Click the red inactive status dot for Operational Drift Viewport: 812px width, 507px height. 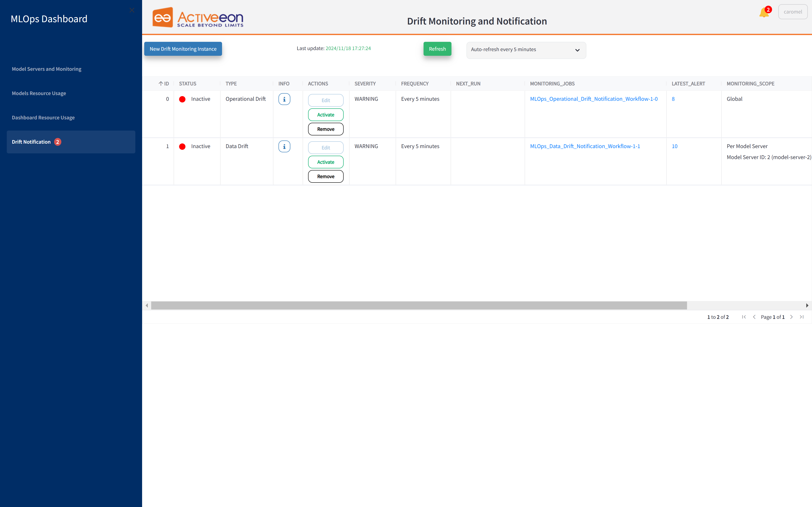coord(182,99)
